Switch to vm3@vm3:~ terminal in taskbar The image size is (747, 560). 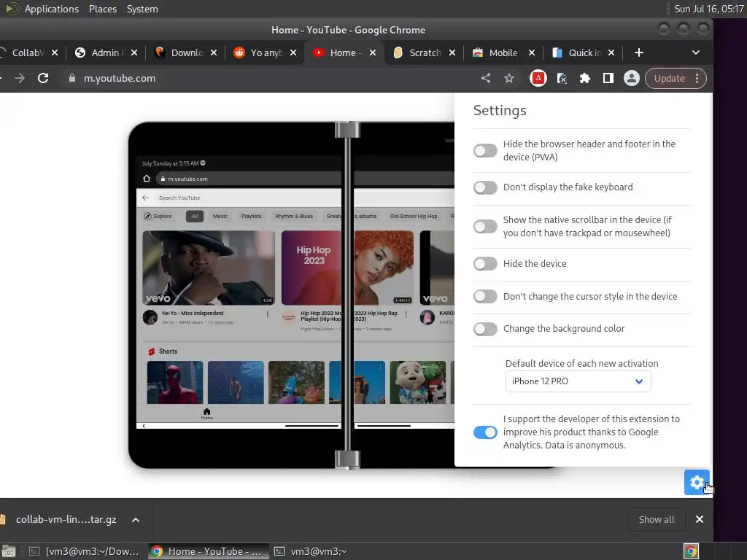(x=311, y=551)
